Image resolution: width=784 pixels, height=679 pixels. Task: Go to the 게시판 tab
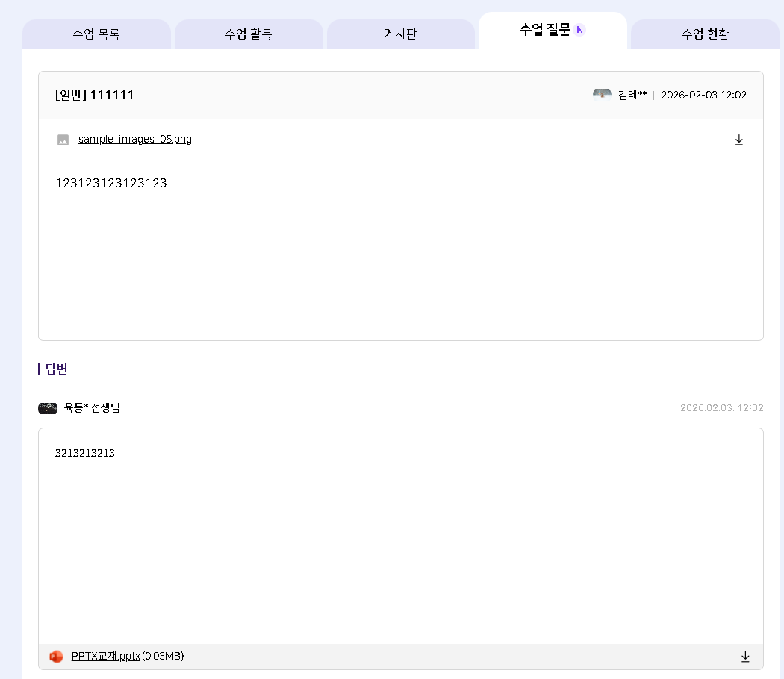401,34
